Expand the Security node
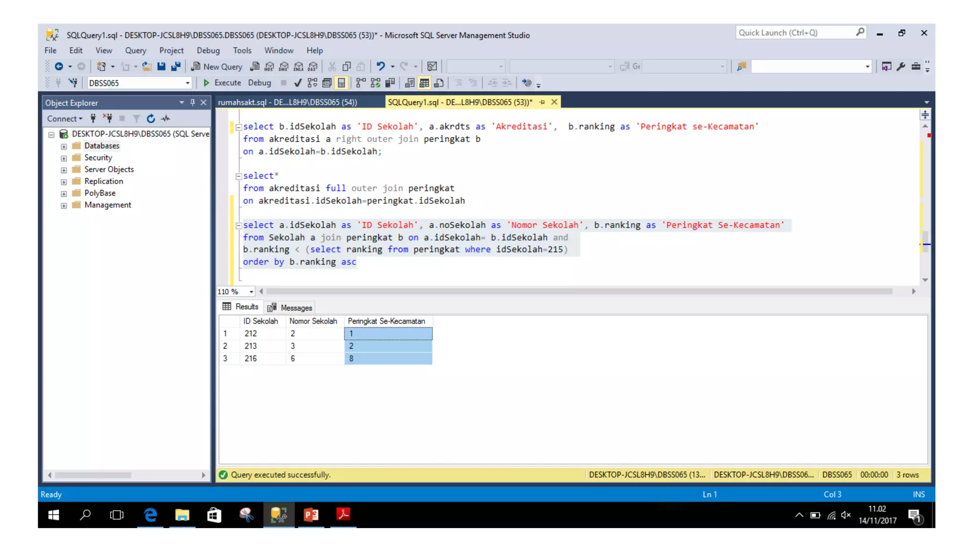The width and height of the screenshot is (980, 551). 64,158
